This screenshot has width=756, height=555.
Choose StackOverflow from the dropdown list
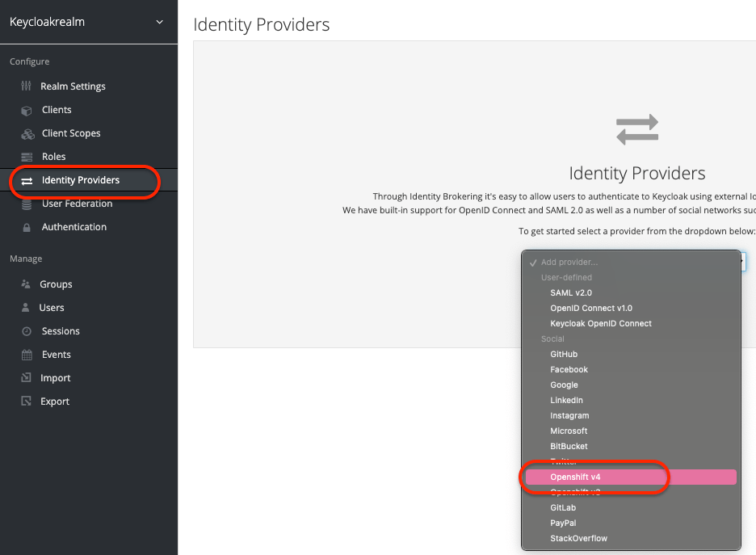578,538
